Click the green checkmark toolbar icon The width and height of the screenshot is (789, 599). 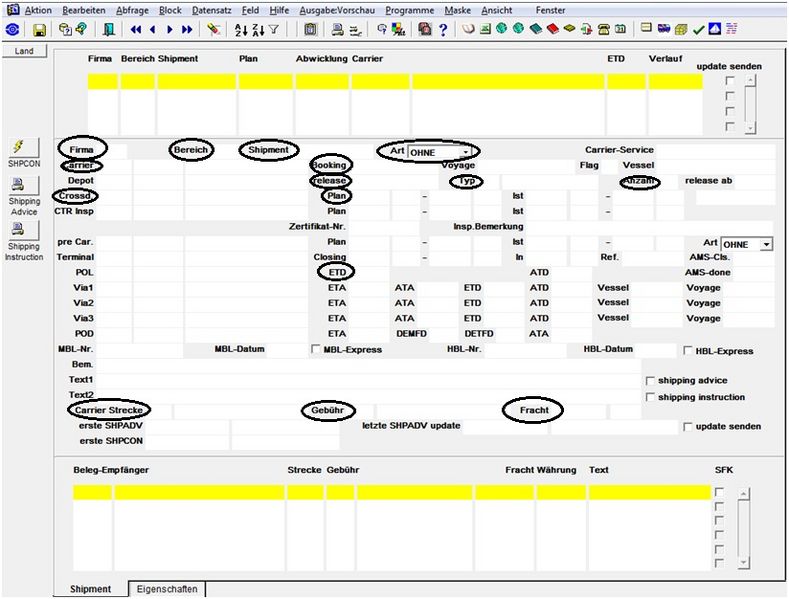[698, 30]
